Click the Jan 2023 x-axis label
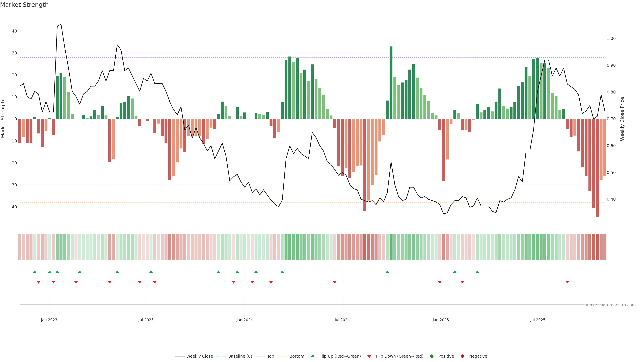Image resolution: width=644 pixels, height=362 pixels. pos(49,320)
